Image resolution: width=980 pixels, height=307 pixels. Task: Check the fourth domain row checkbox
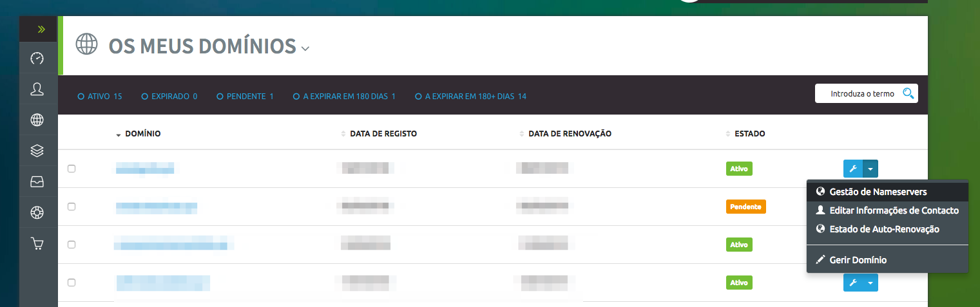click(72, 283)
